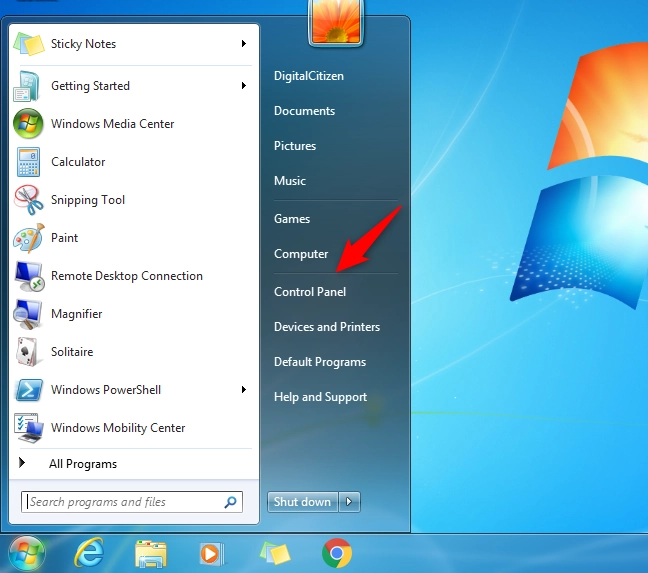
Task: Expand the Getting Started jump list arrow
Action: click(x=244, y=86)
